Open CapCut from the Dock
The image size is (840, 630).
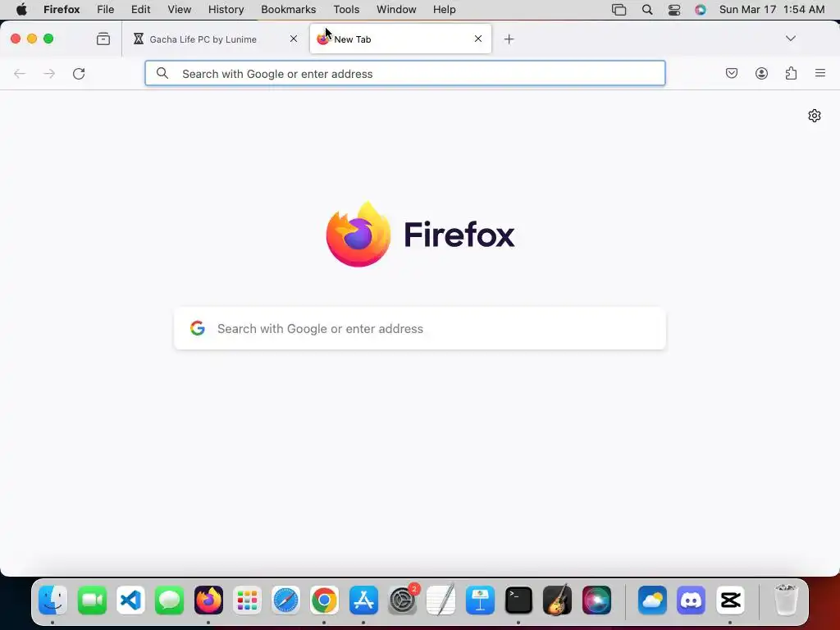[730, 600]
